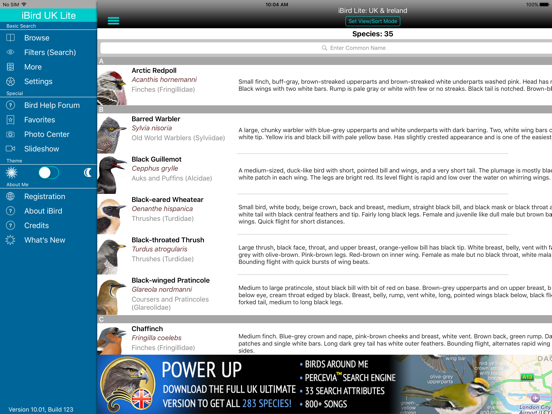Click the Registration globe icon
This screenshot has width=552, height=414.
(11, 196)
